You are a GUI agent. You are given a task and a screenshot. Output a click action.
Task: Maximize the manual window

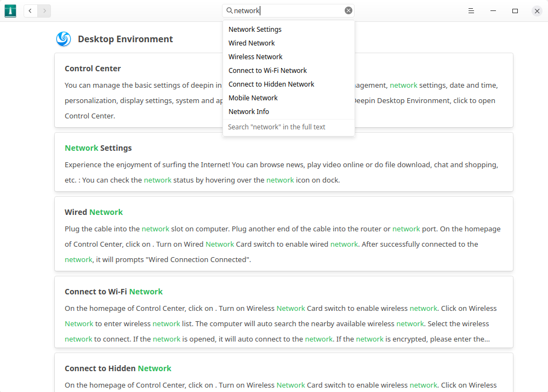515,11
